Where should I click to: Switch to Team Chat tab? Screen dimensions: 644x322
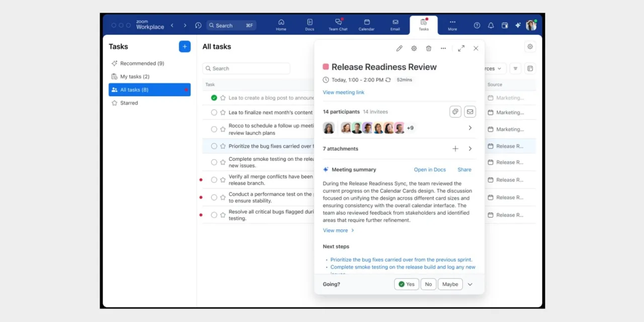tap(338, 25)
